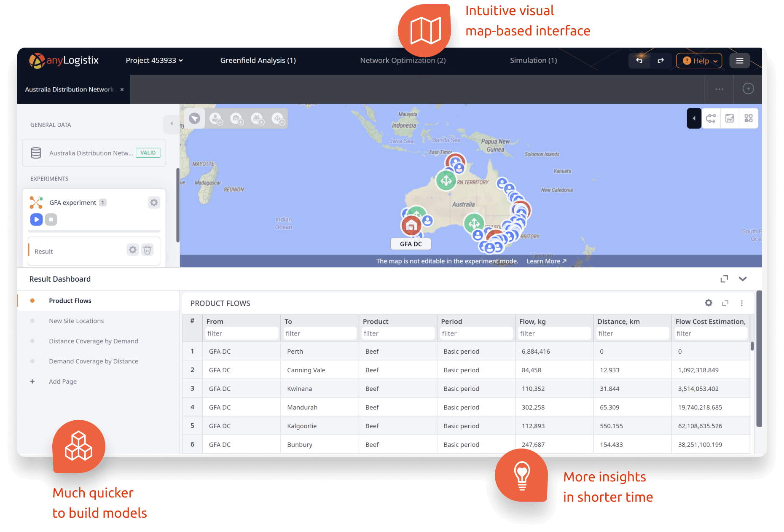Open Demand Coverage by Distance page

94,361
